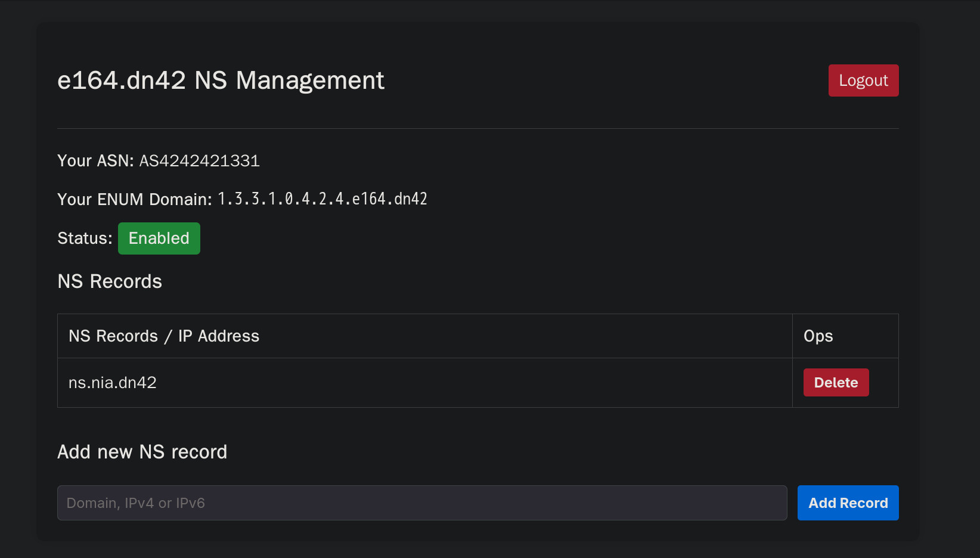The width and height of the screenshot is (980, 558).
Task: Select the ns.nia.dn42 table cell
Action: pyautogui.click(x=113, y=383)
